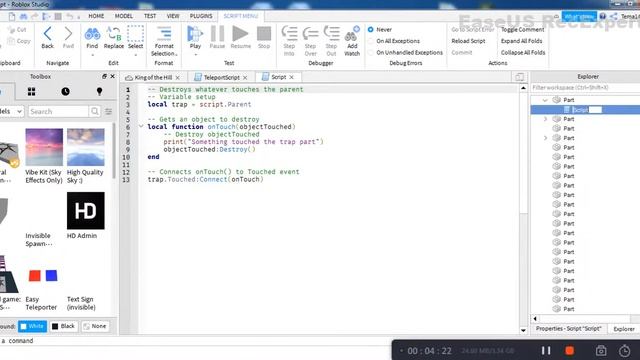640x360 pixels.
Task: Click the Pause test button
Action: tap(217, 33)
